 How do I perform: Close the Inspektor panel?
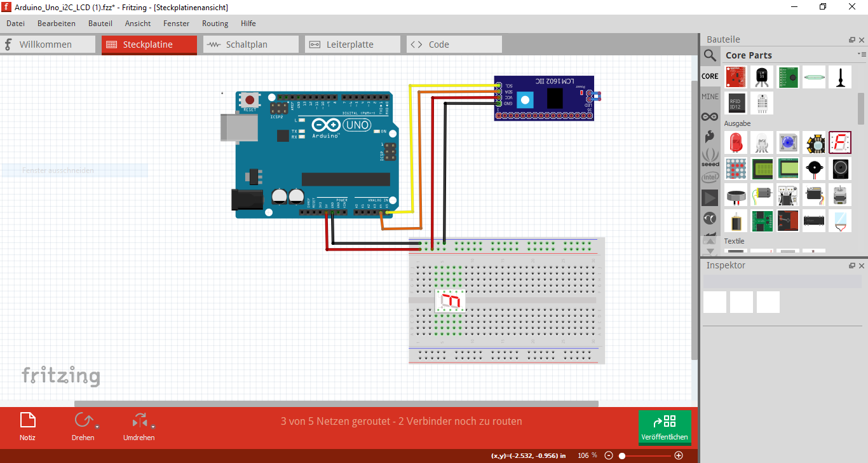[862, 265]
